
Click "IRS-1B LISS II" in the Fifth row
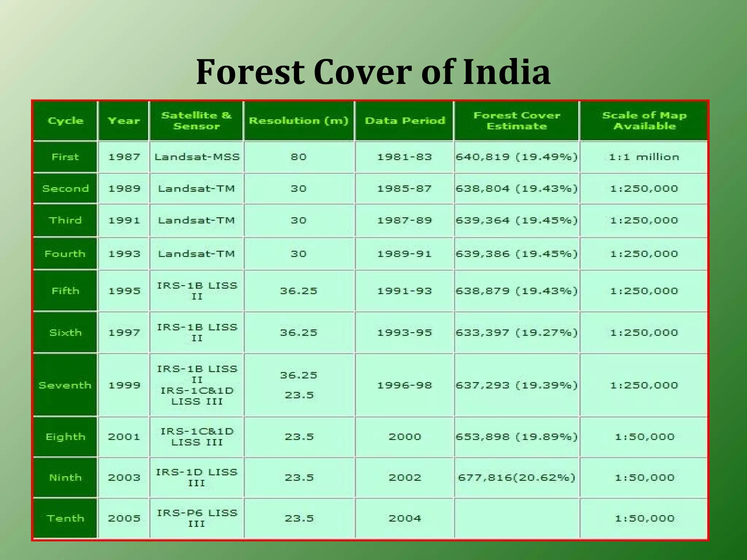click(197, 291)
